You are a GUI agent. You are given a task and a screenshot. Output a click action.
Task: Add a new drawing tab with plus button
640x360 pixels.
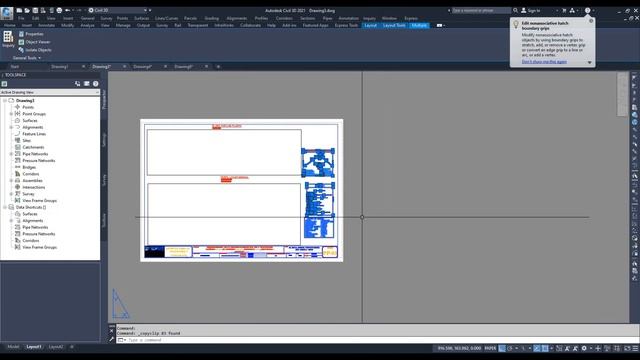click(x=218, y=67)
